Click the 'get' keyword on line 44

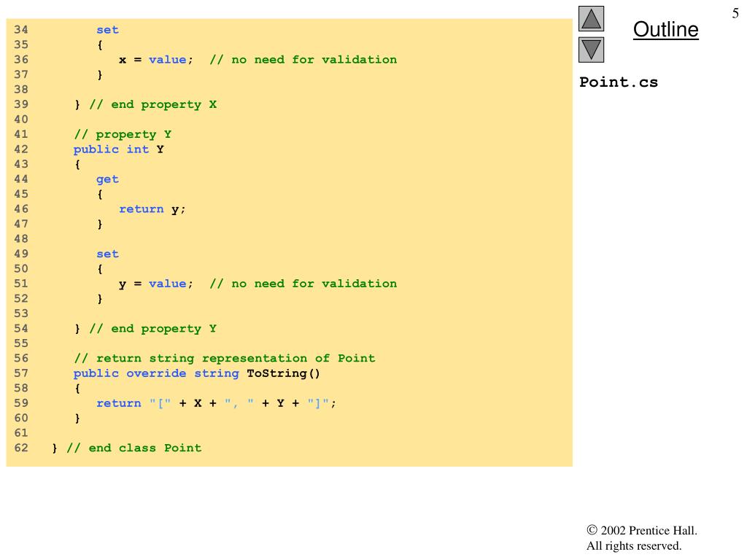[x=107, y=179]
